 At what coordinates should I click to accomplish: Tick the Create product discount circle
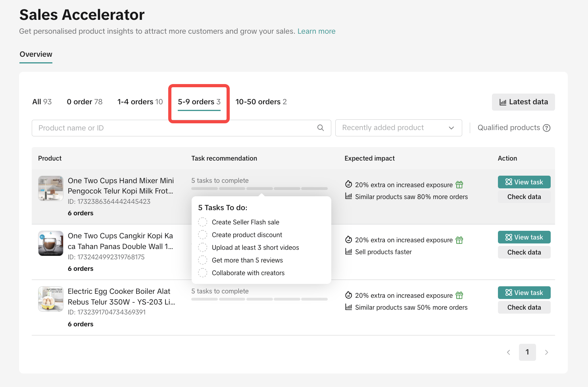pyautogui.click(x=202, y=235)
